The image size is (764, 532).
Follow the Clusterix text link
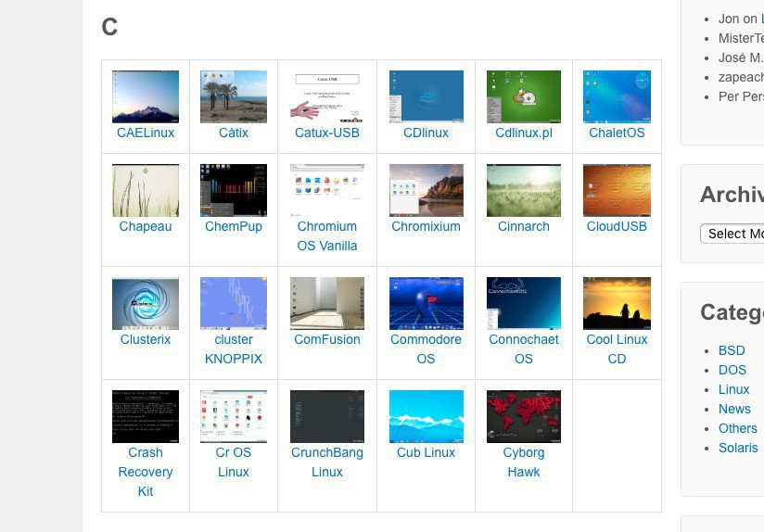click(x=146, y=339)
